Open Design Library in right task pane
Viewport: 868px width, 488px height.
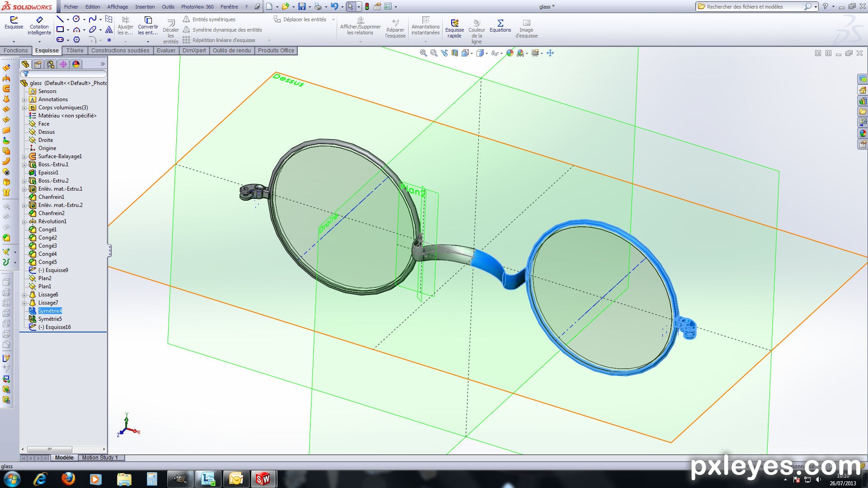(x=863, y=101)
